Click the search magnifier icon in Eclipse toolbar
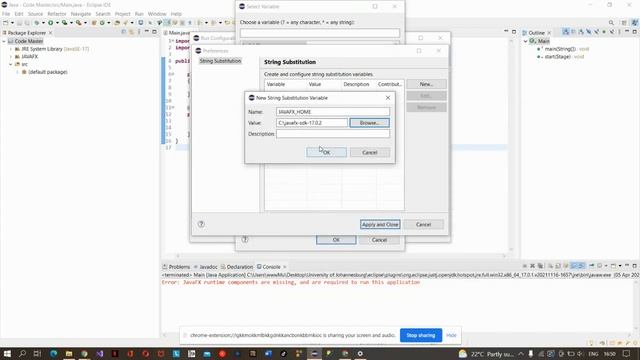 pyautogui.click(x=611, y=23)
